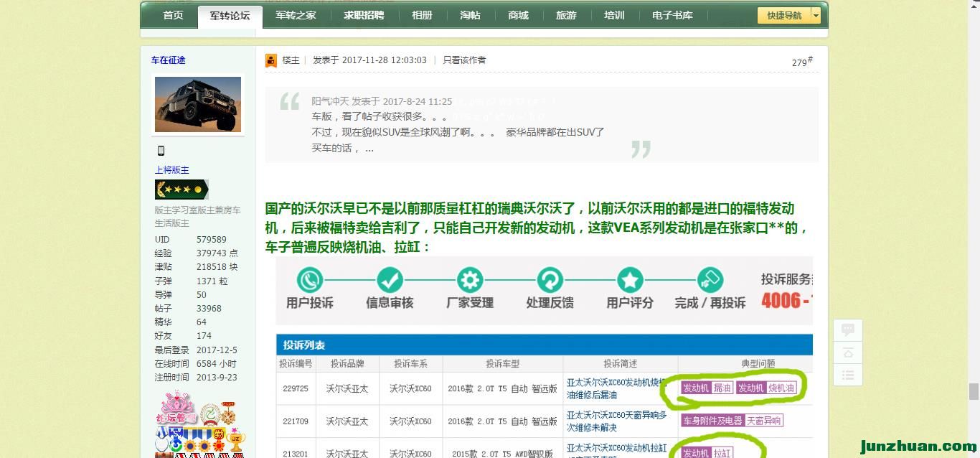Image resolution: width=980 pixels, height=458 pixels.
Task: Click the junzhuan.com watermark logo
Action: point(918,446)
